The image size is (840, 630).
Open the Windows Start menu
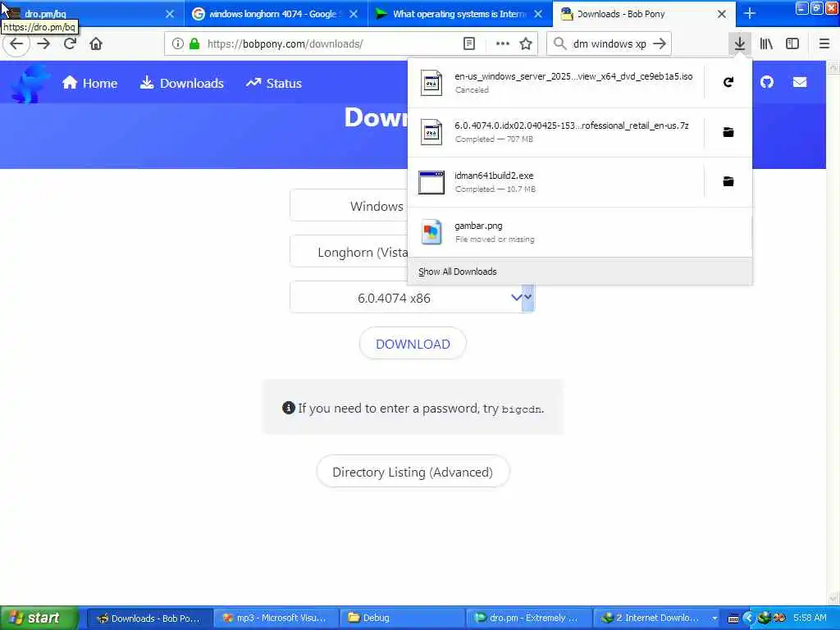tap(39, 618)
